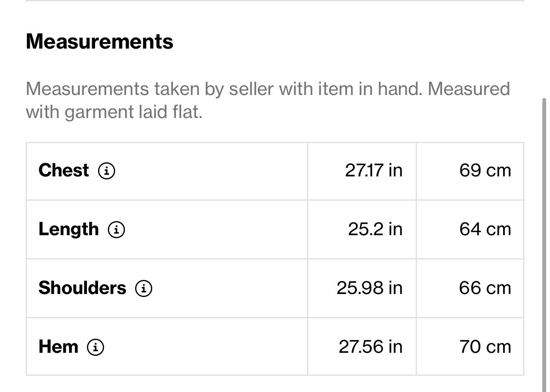This screenshot has height=392, width=550.
Task: Select the Hem row label
Action: tap(58, 346)
